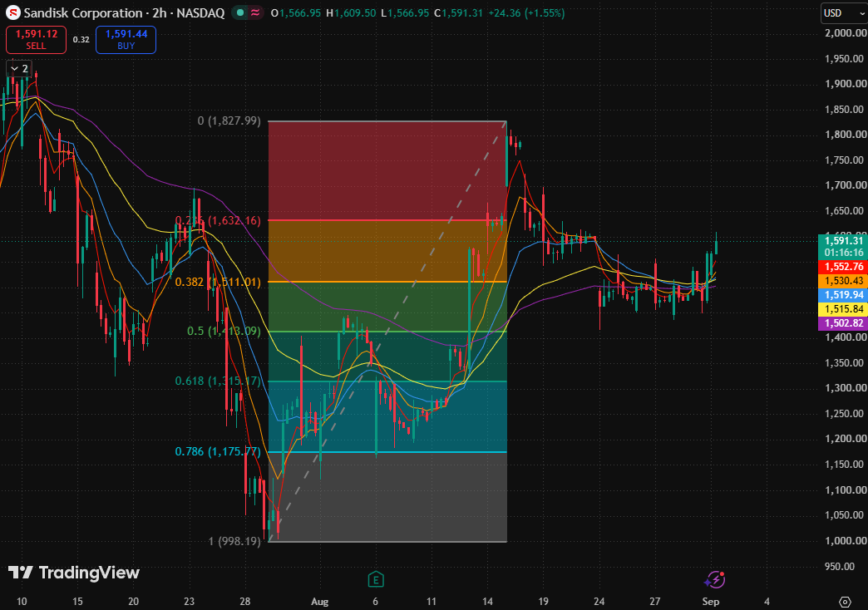Open chart settings gear icon at the bottom
The height and width of the screenshot is (610, 868).
pos(845,602)
